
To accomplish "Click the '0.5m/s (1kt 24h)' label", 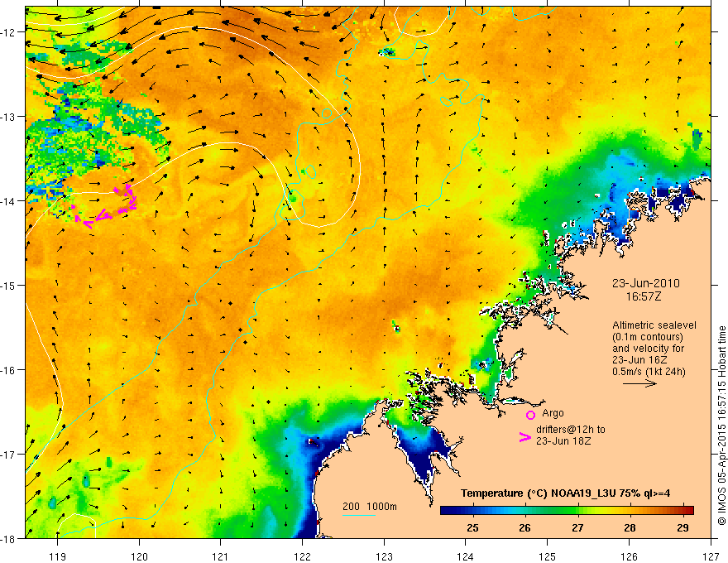I will [x=649, y=372].
